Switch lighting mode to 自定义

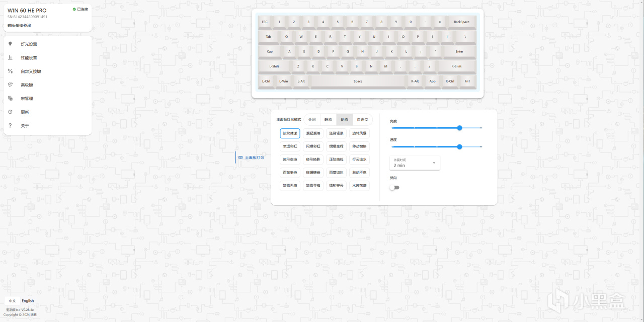(x=362, y=120)
